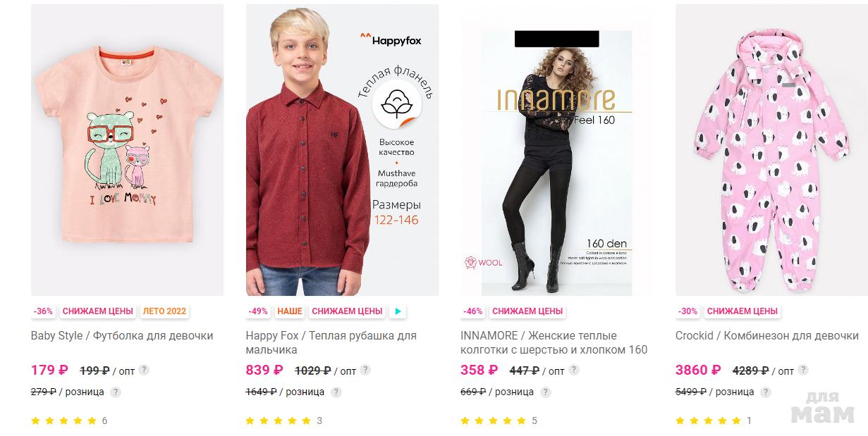Click the help icon beside 279 ₽ retail price
This screenshot has width=868, height=436.
pyautogui.click(x=116, y=392)
